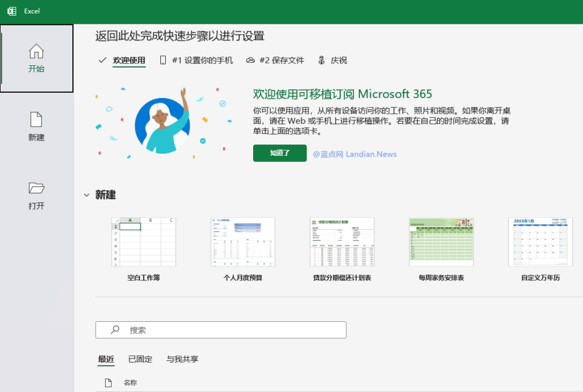Screen dimensions: 583x392
Task: Click the celebration icon beside 庆祝
Action: [x=322, y=60]
